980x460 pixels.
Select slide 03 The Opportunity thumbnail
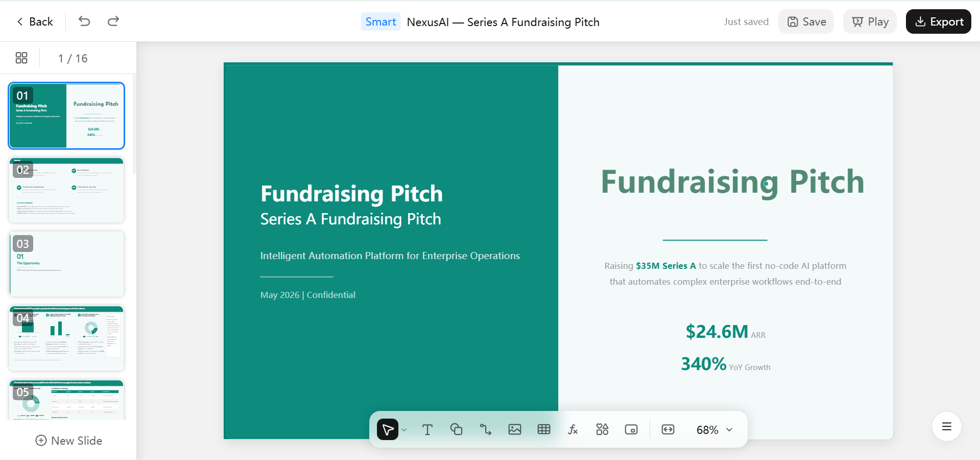(66, 264)
